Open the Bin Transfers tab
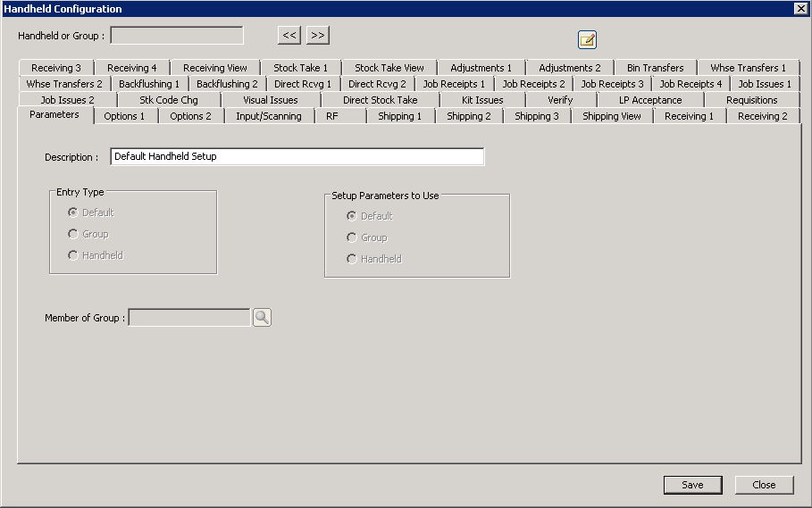812x508 pixels. point(655,68)
